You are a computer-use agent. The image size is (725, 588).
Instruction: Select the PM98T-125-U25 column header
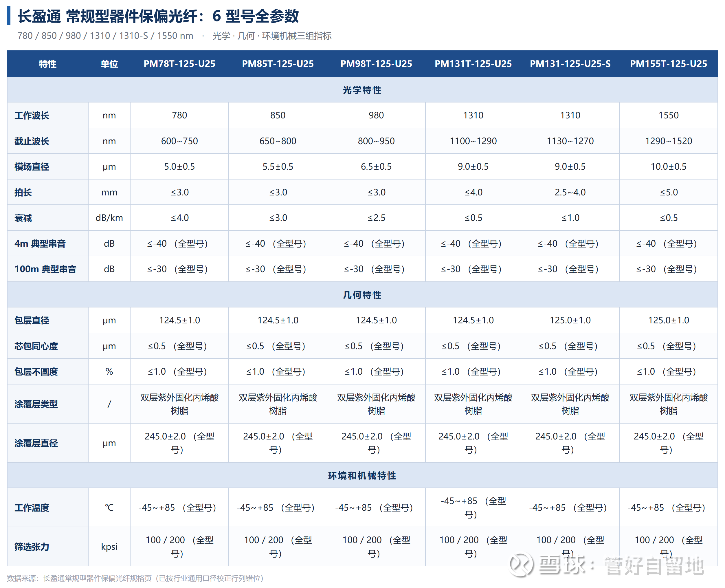click(x=376, y=64)
